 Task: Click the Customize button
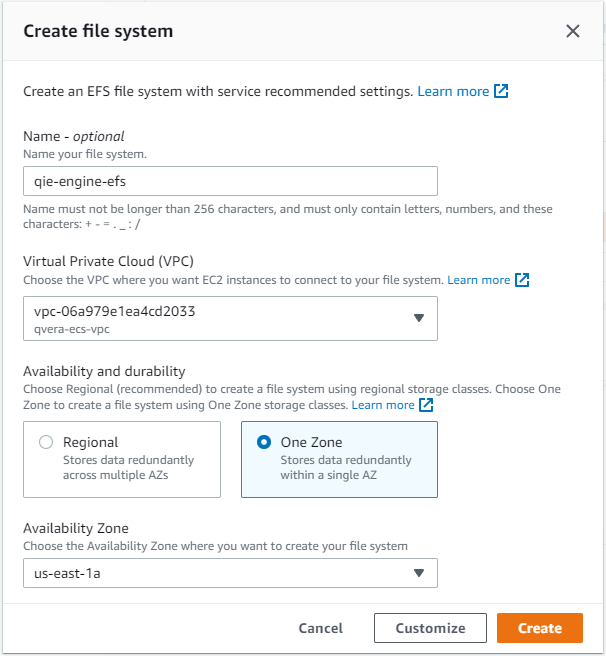(430, 628)
